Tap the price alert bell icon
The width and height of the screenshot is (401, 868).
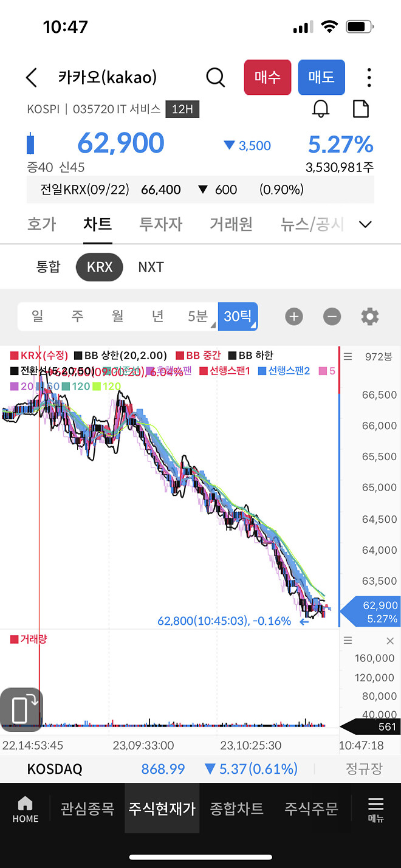(321, 109)
